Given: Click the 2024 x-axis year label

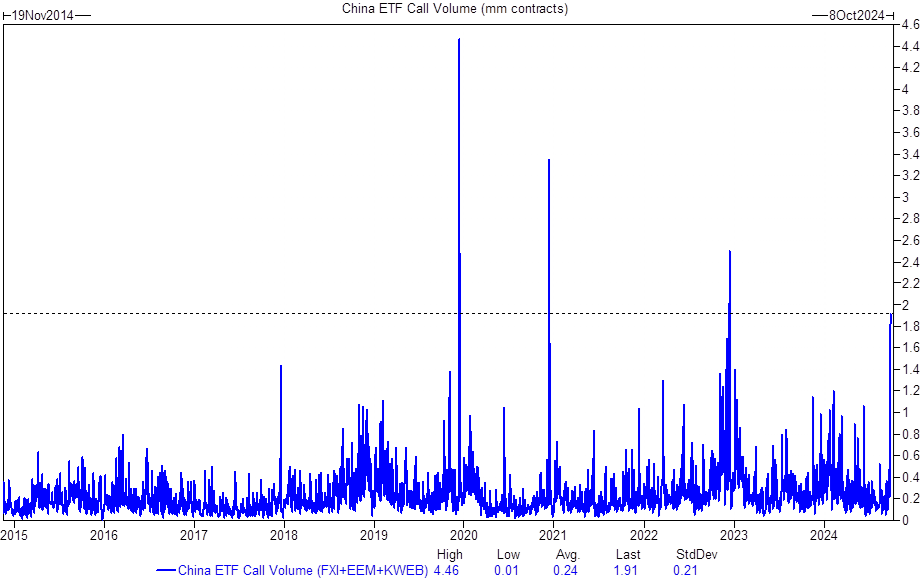Looking at the screenshot, I should pyautogui.click(x=823, y=535).
